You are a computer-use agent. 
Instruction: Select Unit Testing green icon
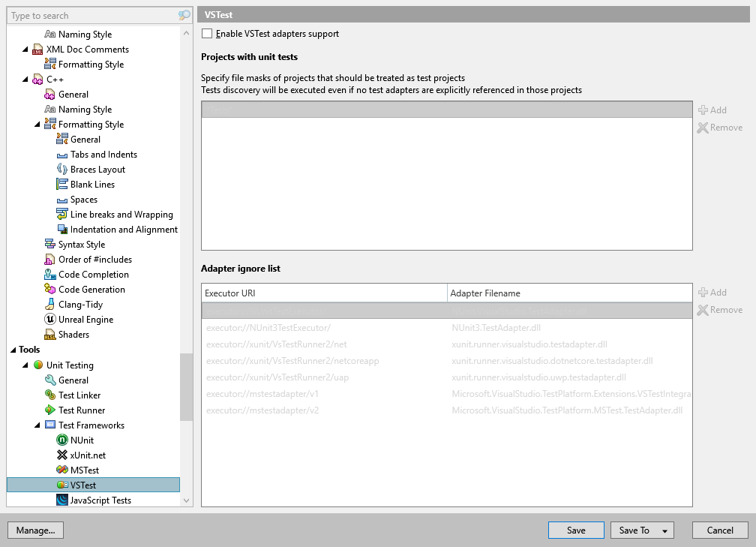tap(38, 365)
